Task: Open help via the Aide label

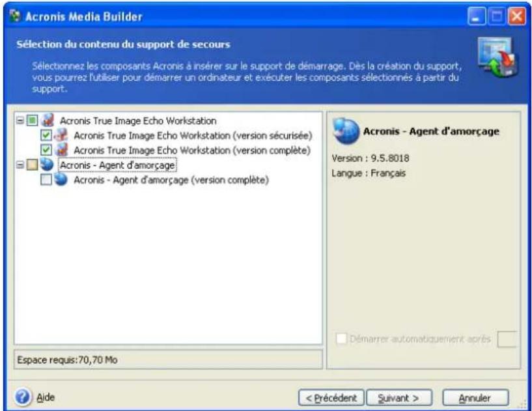Action: [46, 397]
